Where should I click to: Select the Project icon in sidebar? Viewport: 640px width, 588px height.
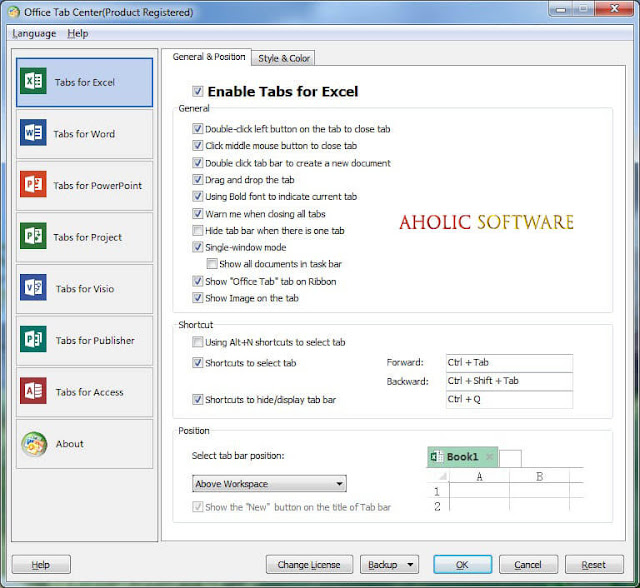click(33, 236)
